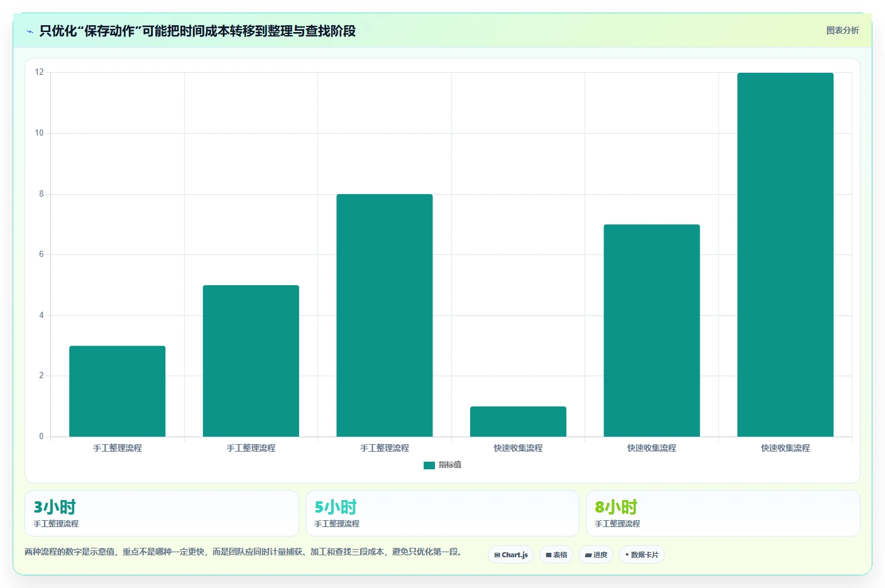Click the 指标值 legend text
This screenshot has width=885, height=588.
[450, 465]
